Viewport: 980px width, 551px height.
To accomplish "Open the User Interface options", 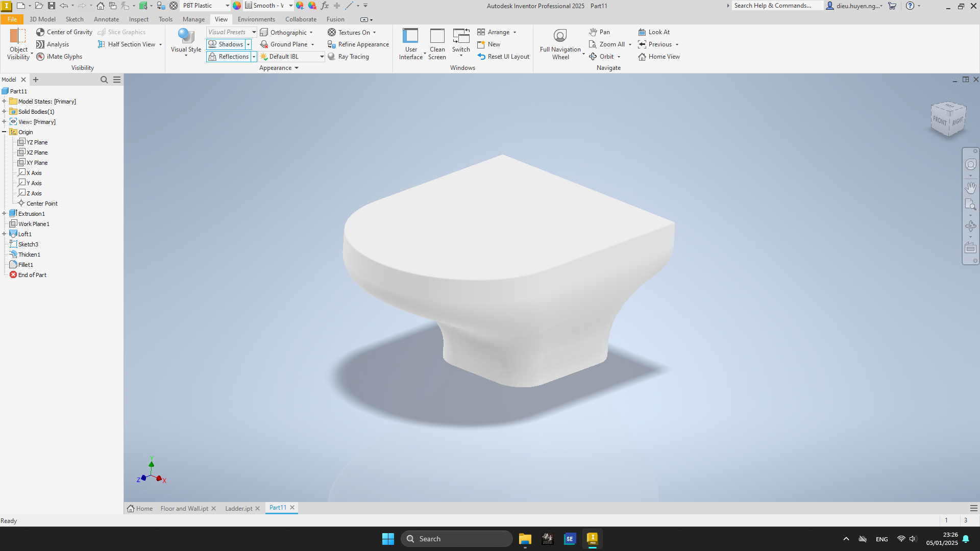I will pos(411,44).
